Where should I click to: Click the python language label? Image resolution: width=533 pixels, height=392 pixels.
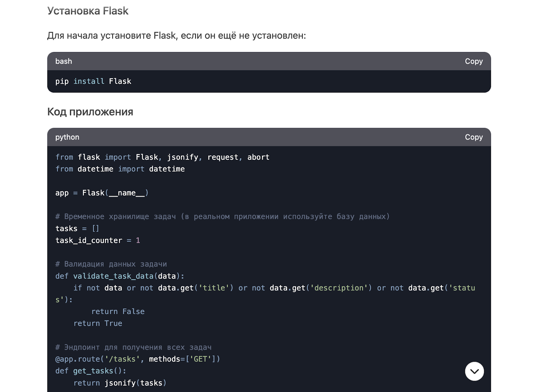pos(67,137)
